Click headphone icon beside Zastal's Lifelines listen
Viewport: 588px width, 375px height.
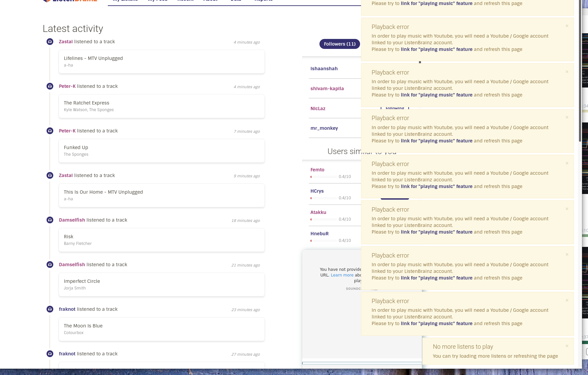tap(50, 42)
